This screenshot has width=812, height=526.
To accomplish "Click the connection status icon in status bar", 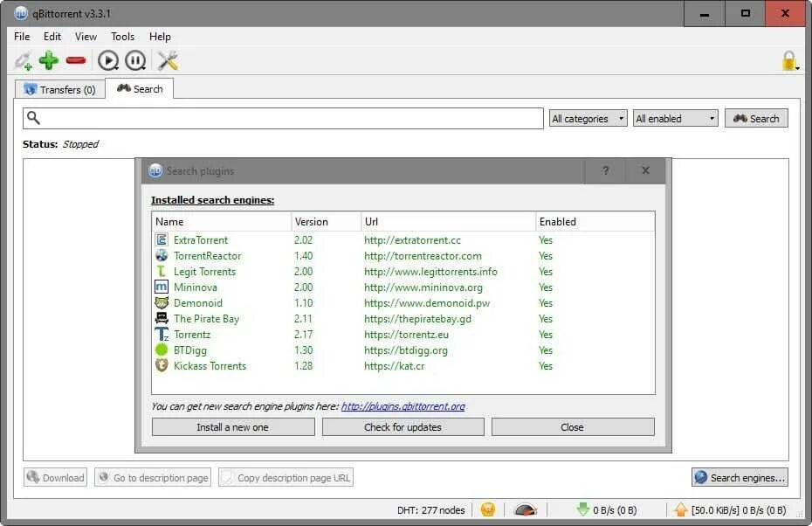I will [488, 510].
